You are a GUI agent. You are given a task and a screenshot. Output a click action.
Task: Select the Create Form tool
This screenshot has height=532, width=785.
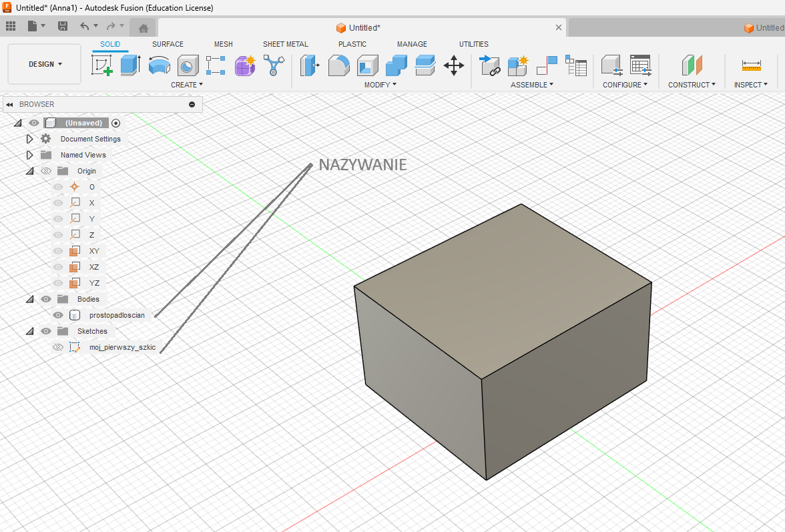click(x=245, y=65)
